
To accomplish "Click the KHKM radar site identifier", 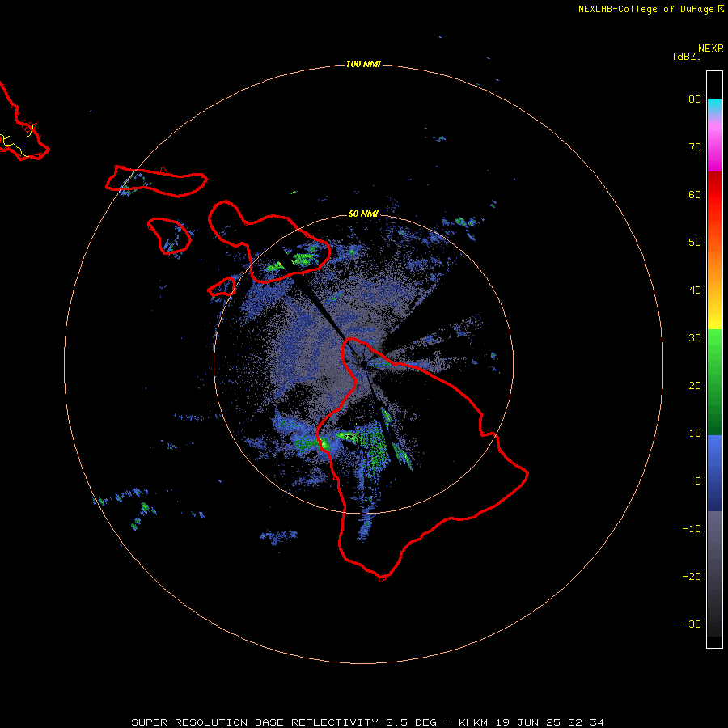I will pyautogui.click(x=473, y=722).
